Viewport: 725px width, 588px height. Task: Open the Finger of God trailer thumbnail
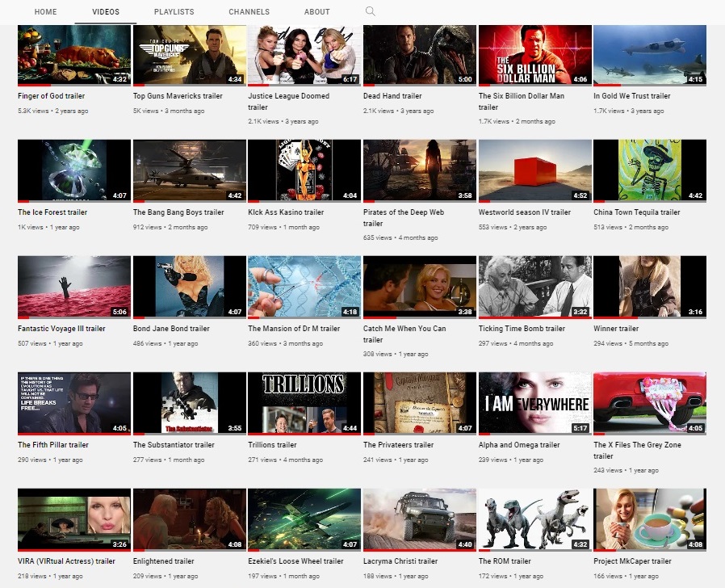(x=74, y=55)
